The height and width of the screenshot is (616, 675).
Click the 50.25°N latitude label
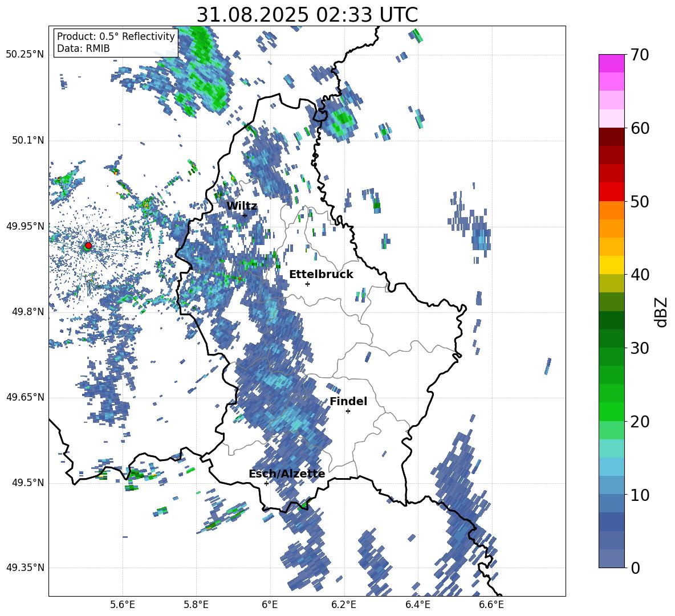tap(26, 54)
